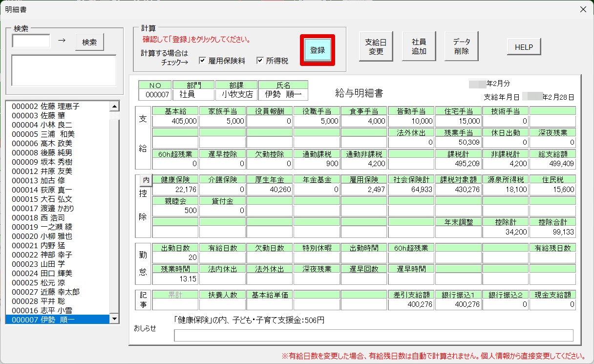Click the 皆勤手当 value 10,000
Image resolution: width=594 pixels, height=364 pixels.
[411, 121]
